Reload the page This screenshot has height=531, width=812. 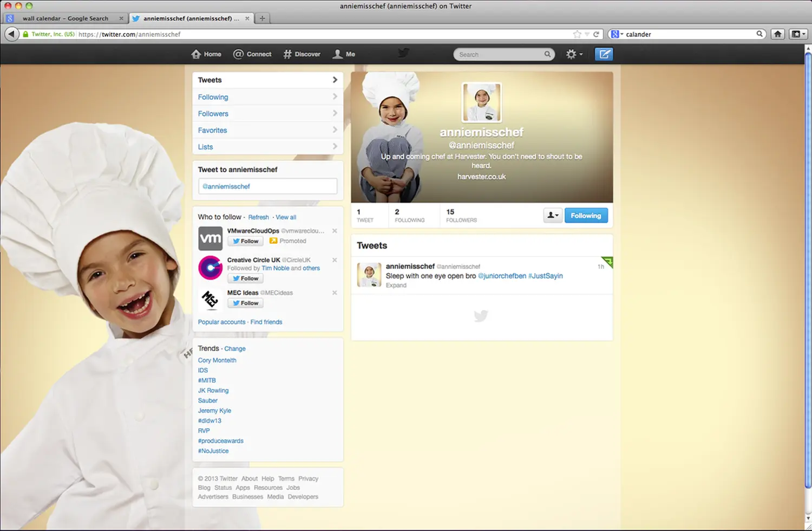coord(596,34)
